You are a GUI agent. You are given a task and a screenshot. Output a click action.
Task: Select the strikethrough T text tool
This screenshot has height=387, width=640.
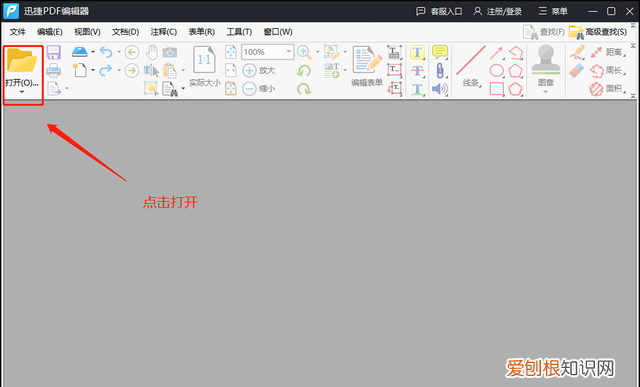(417, 70)
